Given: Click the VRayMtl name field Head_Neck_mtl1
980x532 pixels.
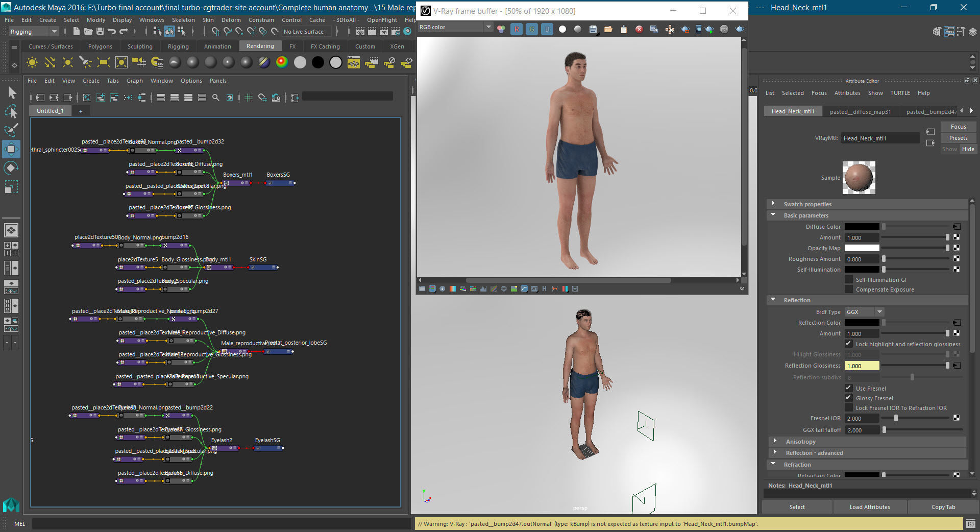Looking at the screenshot, I should click(x=880, y=138).
